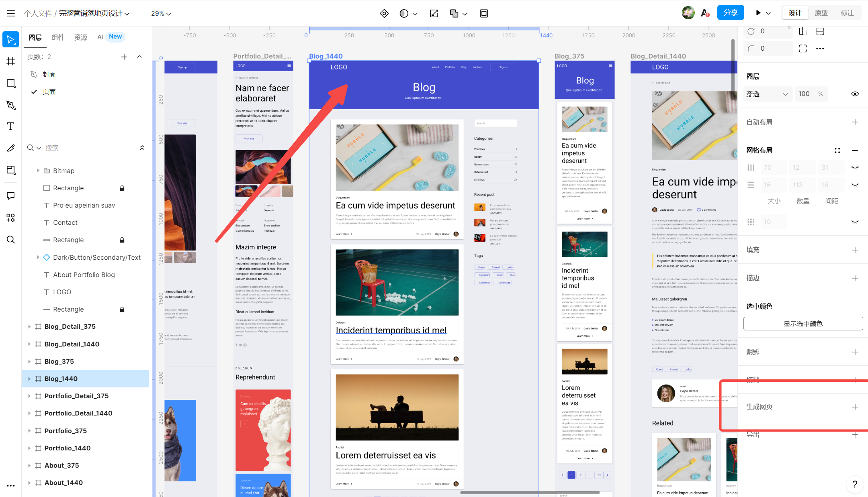Select the Text tool
868x497 pixels.
coord(11,126)
